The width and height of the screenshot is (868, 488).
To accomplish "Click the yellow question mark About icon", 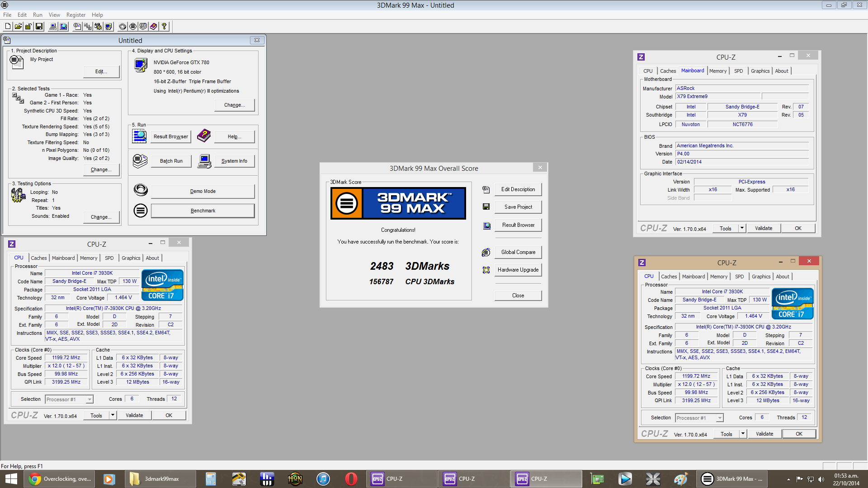I will point(164,27).
